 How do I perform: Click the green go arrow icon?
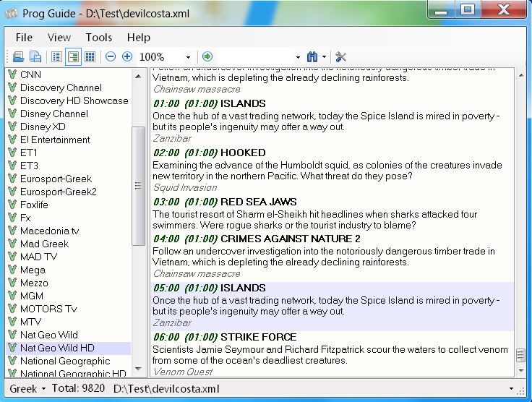[207, 56]
